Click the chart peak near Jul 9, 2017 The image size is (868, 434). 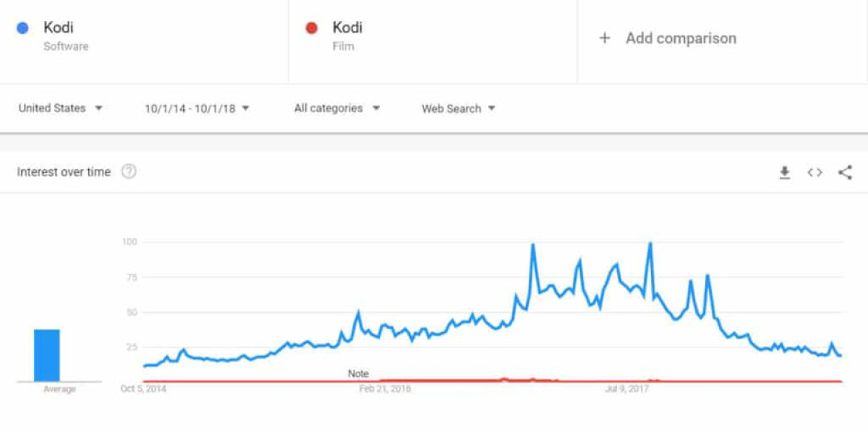click(650, 244)
